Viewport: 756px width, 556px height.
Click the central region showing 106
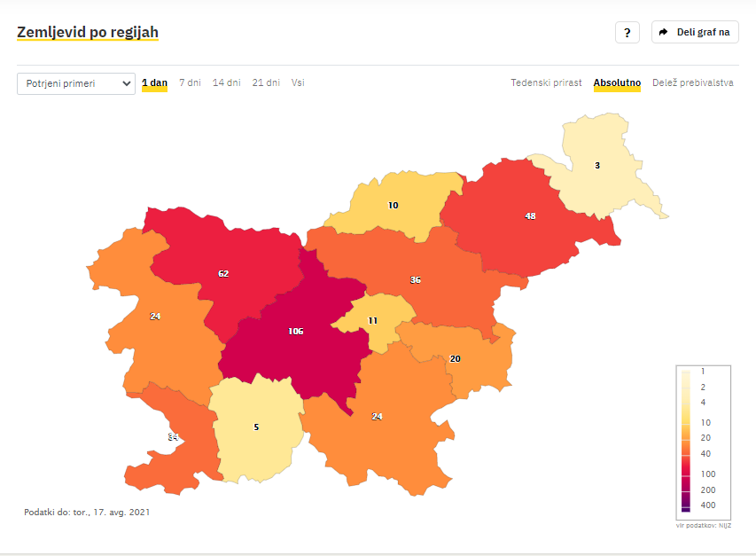[x=295, y=332]
